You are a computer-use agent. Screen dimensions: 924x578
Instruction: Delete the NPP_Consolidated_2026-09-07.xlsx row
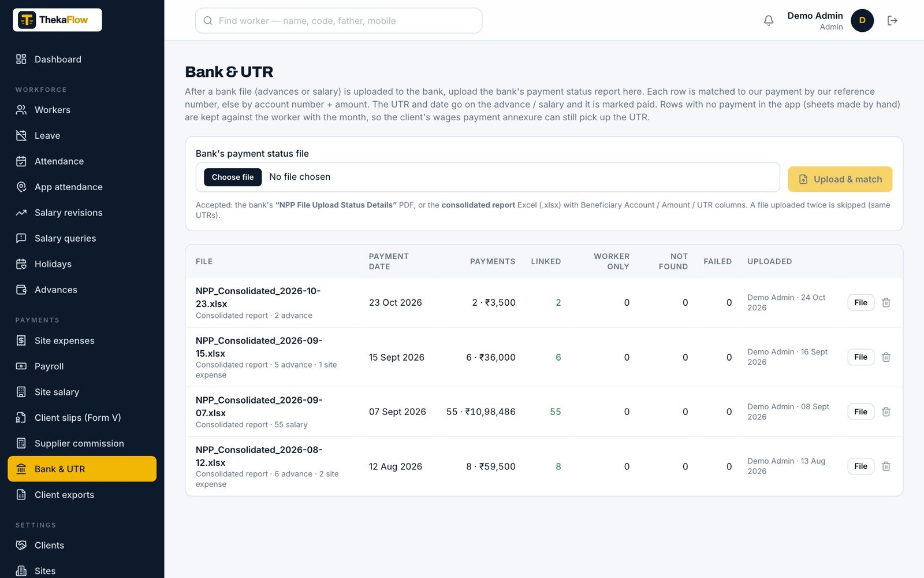pyautogui.click(x=886, y=412)
